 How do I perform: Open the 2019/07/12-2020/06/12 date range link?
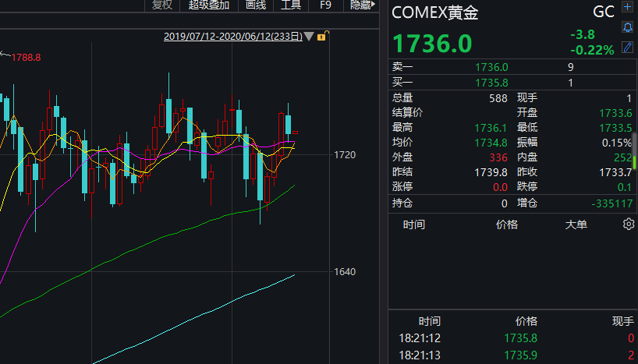[x=233, y=37]
